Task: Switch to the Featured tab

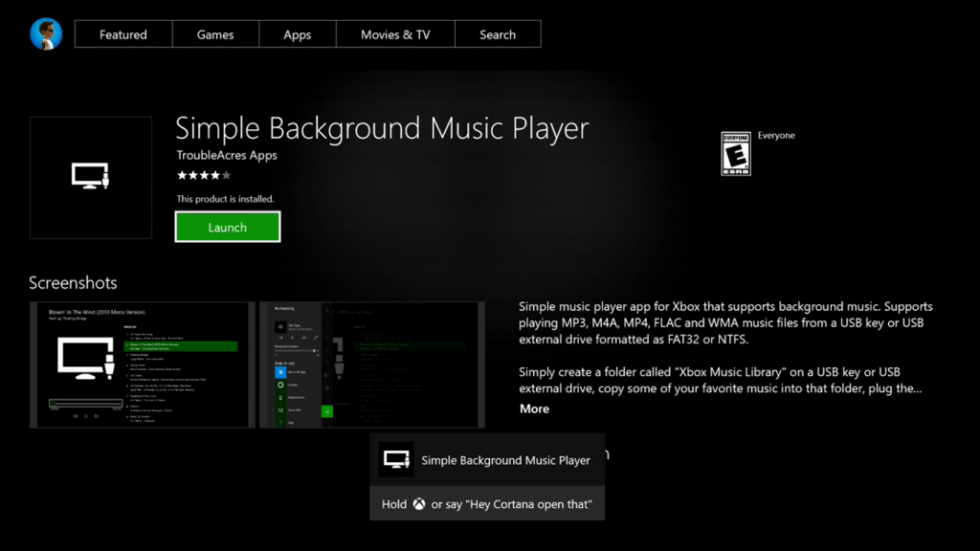Action: (123, 34)
